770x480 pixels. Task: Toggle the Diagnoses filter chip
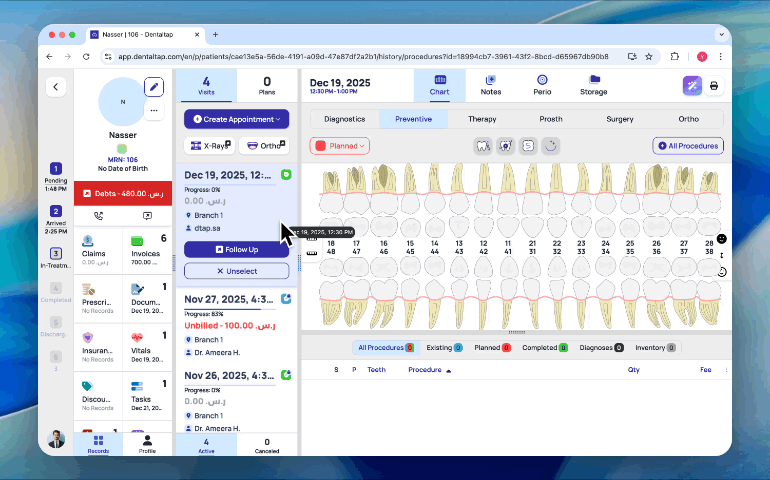(x=602, y=348)
